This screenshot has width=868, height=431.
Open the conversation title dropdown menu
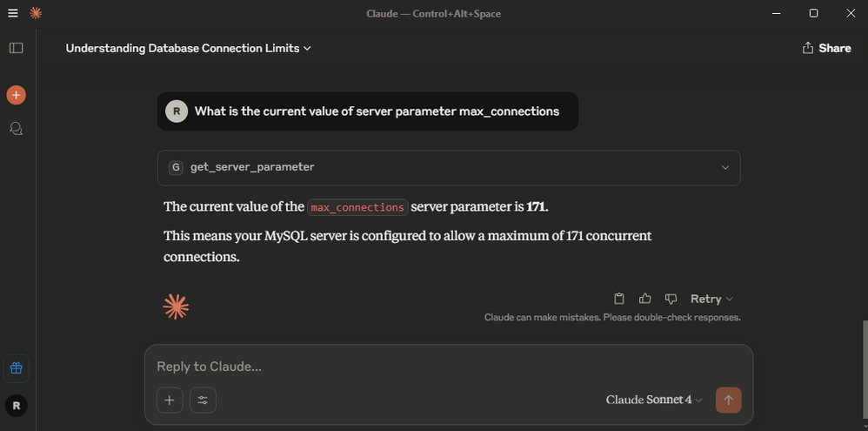188,48
